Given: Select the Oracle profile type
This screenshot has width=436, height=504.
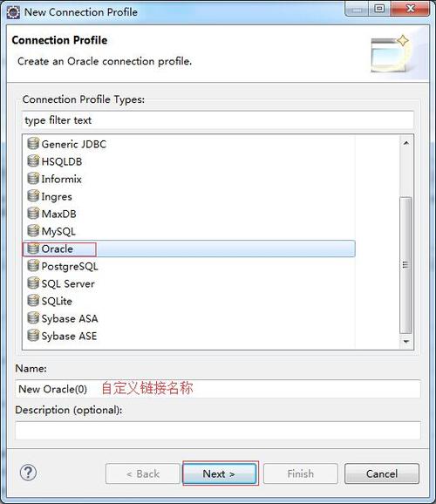Looking at the screenshot, I should [190, 249].
